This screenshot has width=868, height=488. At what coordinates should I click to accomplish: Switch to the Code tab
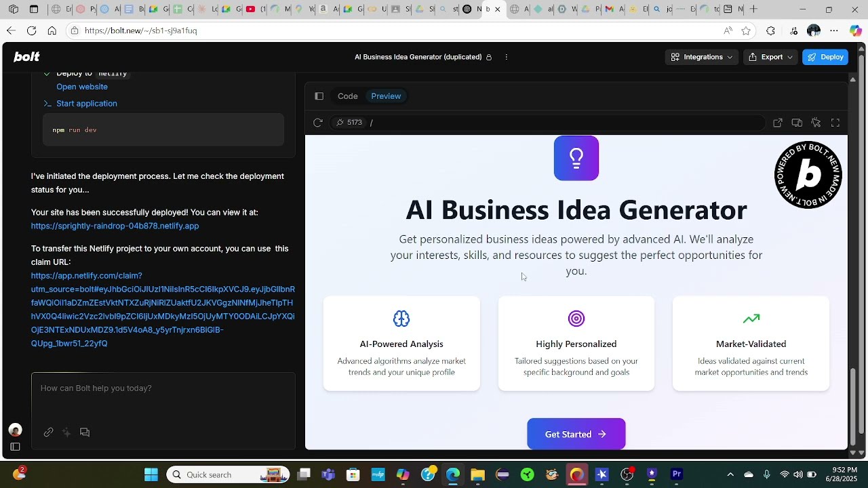coord(347,96)
